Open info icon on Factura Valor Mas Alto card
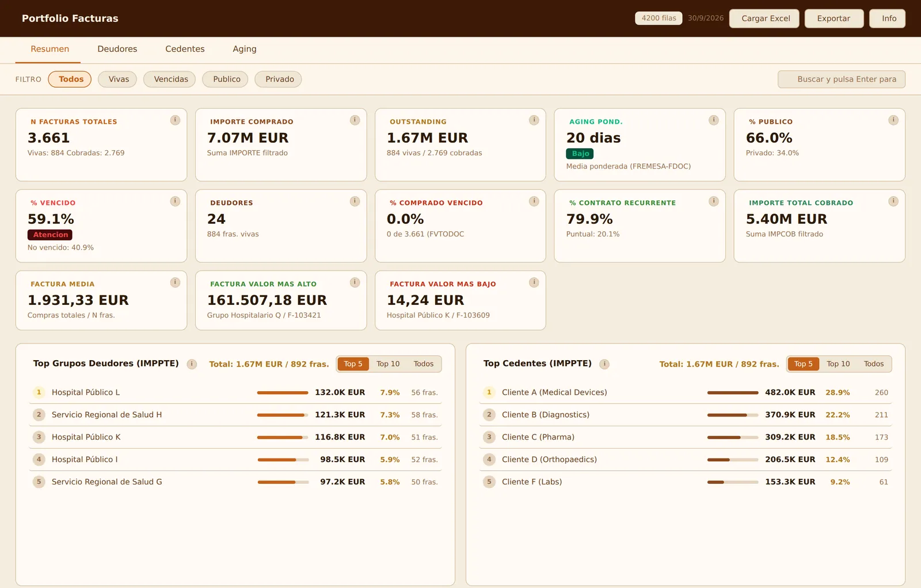The image size is (921, 588). (x=355, y=282)
